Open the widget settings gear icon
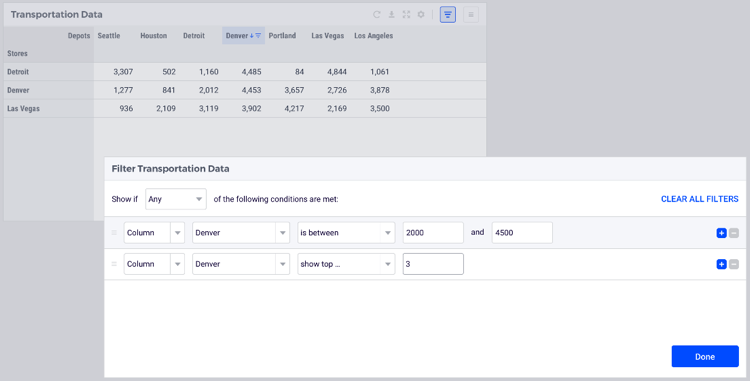750x381 pixels. [421, 14]
